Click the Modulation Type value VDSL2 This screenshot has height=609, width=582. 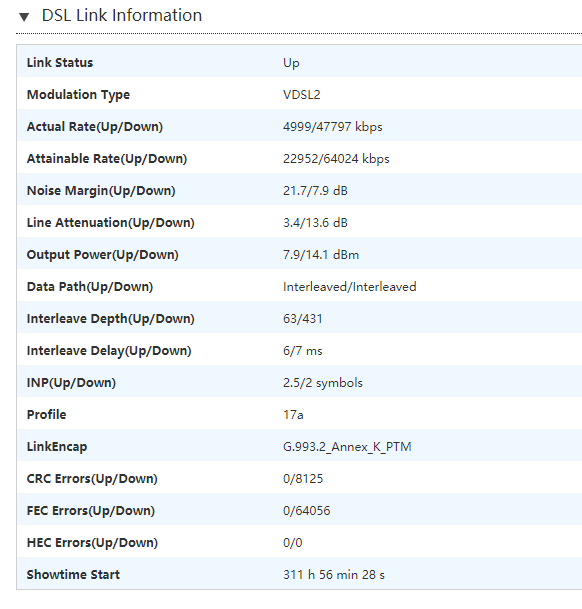[301, 95]
